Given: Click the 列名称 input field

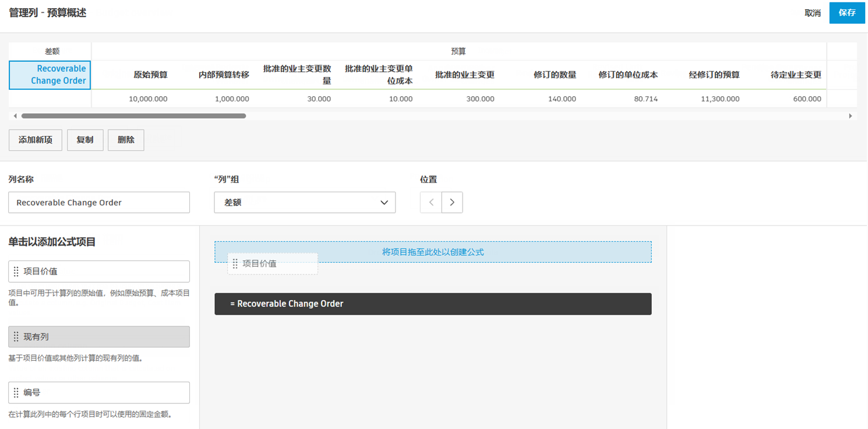Looking at the screenshot, I should (99, 202).
